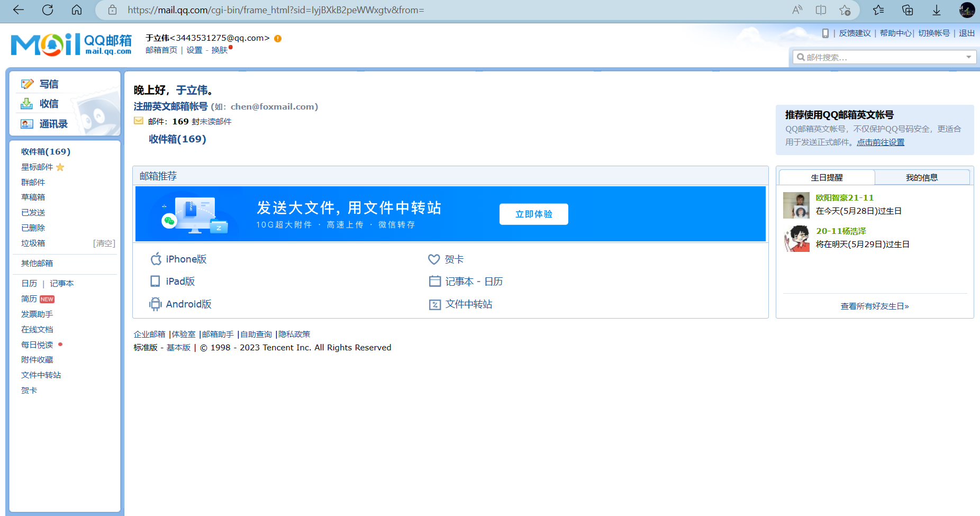Click [清空] to empty trash
Screen dimensions: 980x516
pyautogui.click(x=104, y=243)
